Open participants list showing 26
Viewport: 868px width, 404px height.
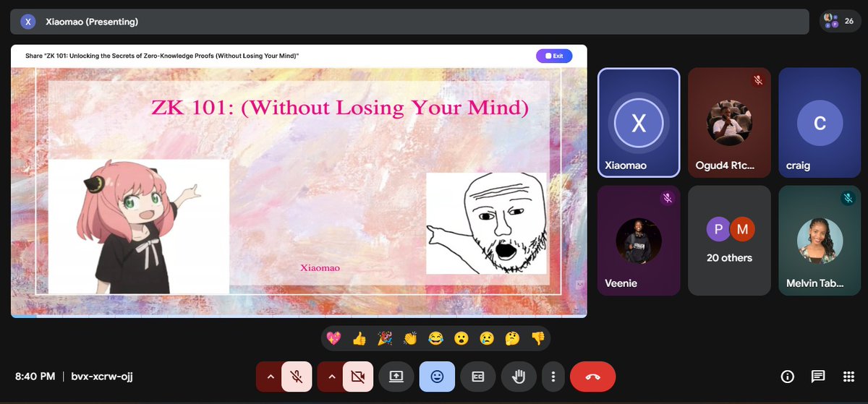pyautogui.click(x=840, y=22)
